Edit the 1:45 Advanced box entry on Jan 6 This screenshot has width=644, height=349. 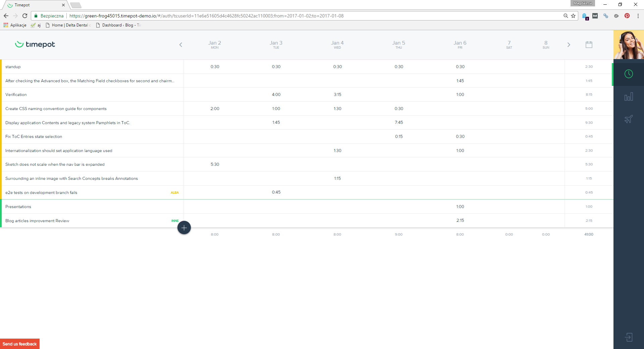pyautogui.click(x=460, y=81)
